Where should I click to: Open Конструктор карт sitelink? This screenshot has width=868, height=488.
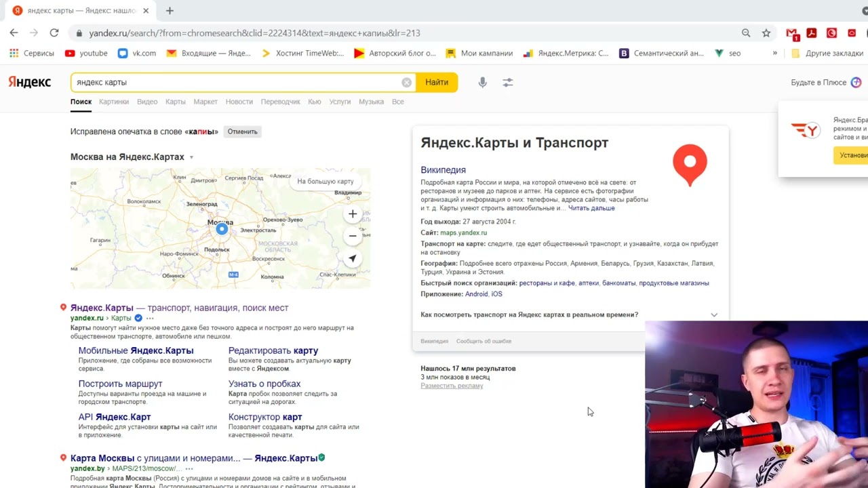point(265,417)
